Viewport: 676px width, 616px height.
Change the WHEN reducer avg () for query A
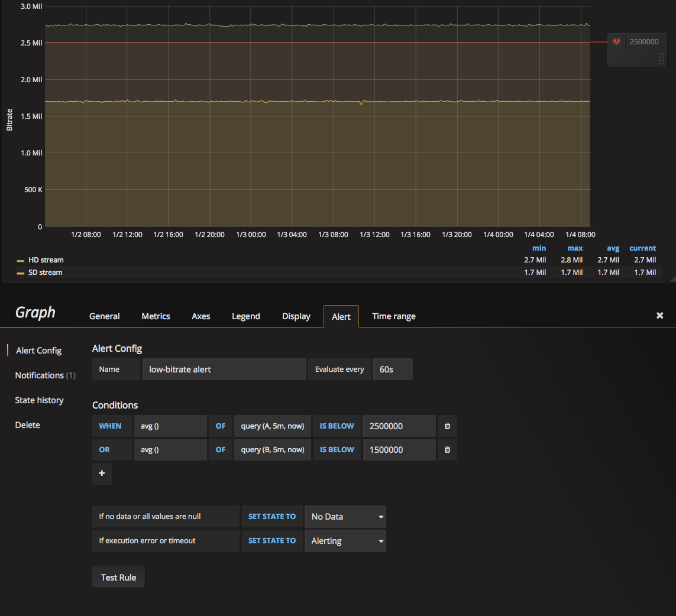[x=170, y=426]
